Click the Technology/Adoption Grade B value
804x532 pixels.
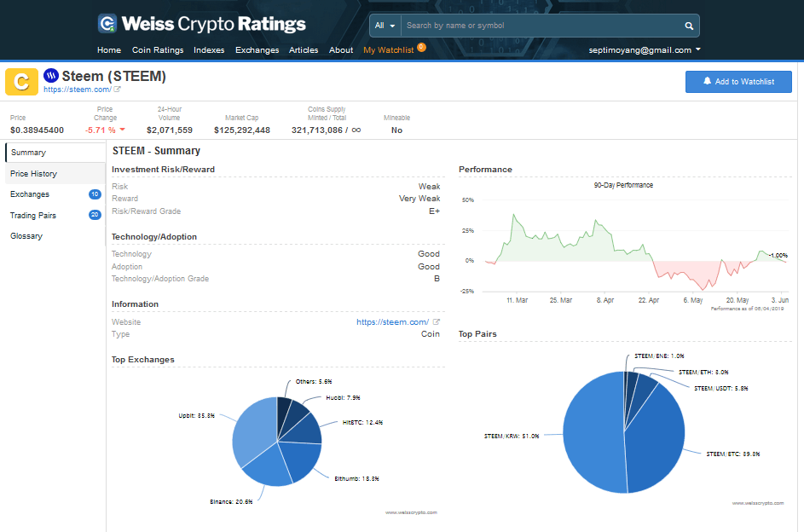click(437, 278)
